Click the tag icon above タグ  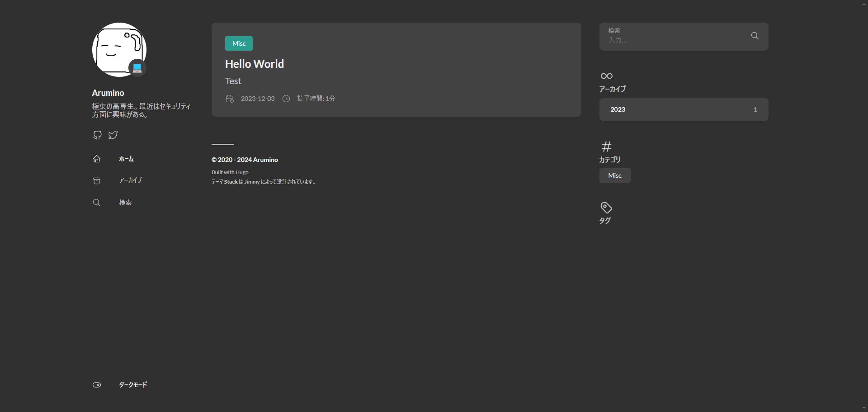(606, 208)
